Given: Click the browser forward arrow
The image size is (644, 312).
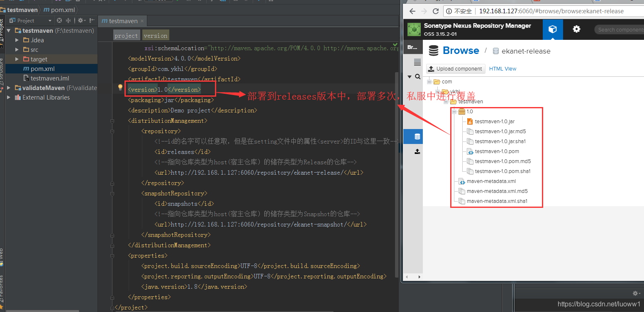Looking at the screenshot, I should pyautogui.click(x=424, y=11).
